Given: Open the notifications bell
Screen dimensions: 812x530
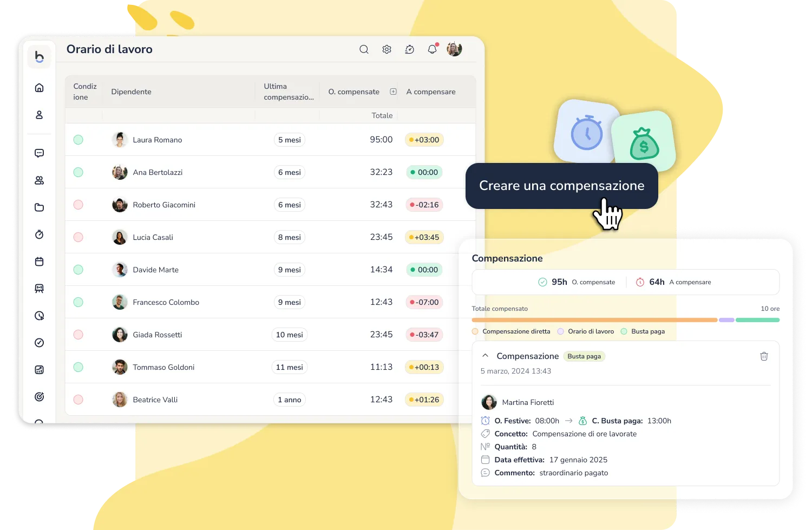Looking at the screenshot, I should pos(432,49).
